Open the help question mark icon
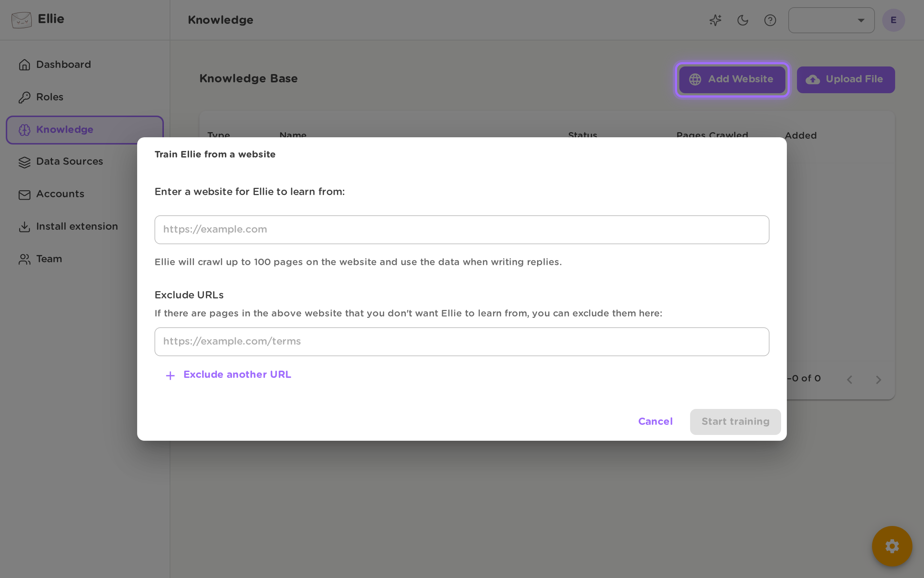 (770, 20)
